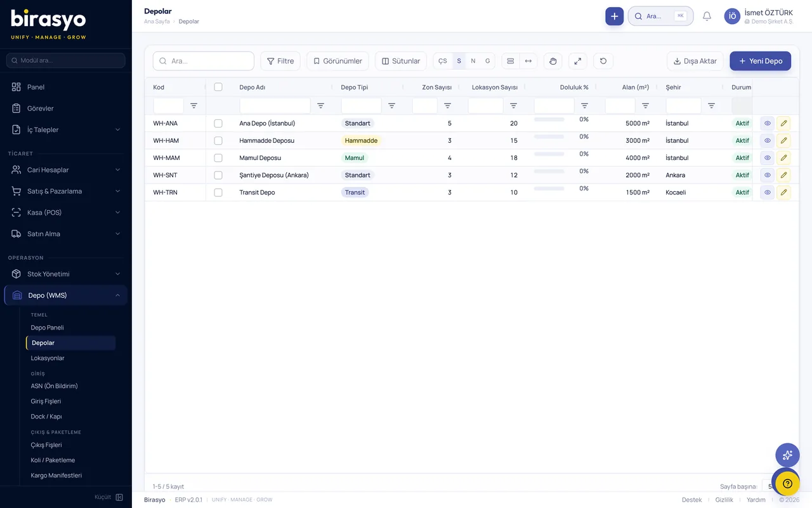
Task: Click the row density icon
Action: click(511, 61)
